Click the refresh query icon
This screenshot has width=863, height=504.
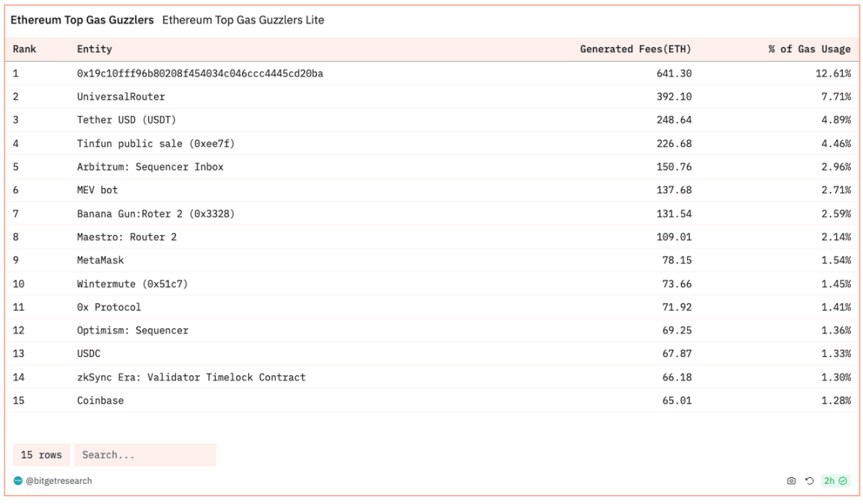pyautogui.click(x=809, y=481)
